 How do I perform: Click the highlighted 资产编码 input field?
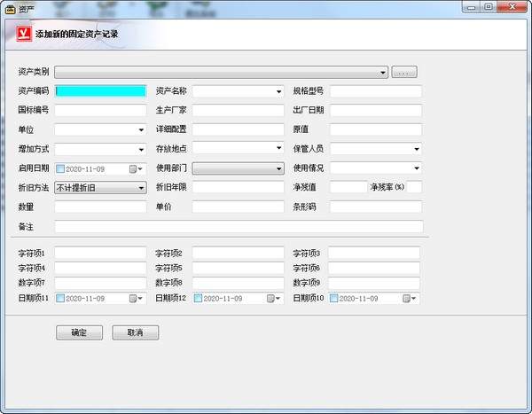point(100,90)
